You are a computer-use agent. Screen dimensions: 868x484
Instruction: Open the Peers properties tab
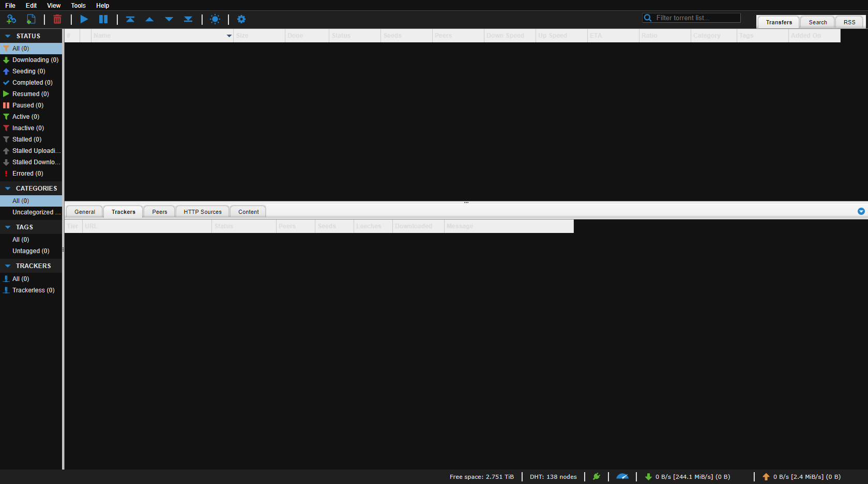tap(160, 212)
